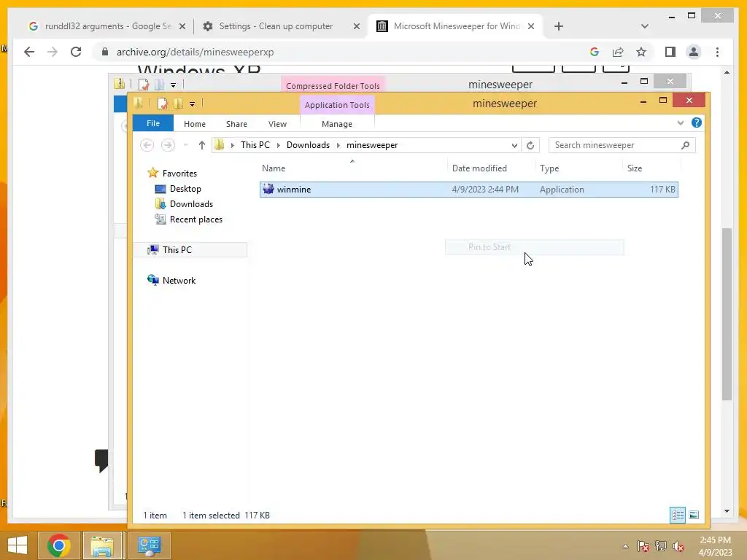The width and height of the screenshot is (747, 560).
Task: Open the recent locations dropdown arrow
Action: tap(186, 145)
